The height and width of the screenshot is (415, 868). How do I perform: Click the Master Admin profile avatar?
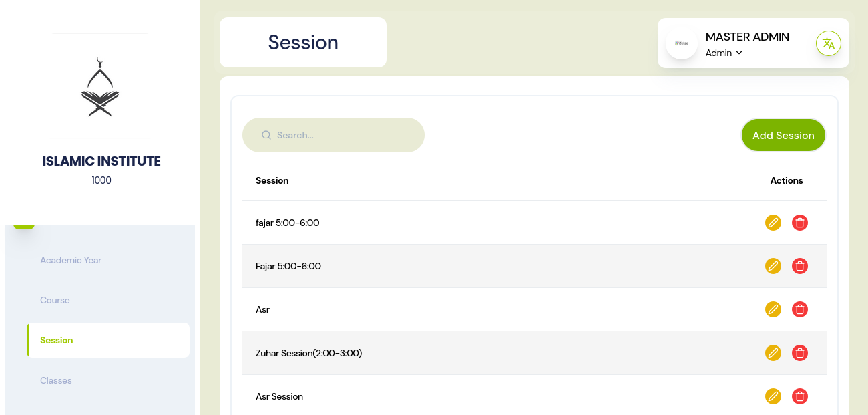(x=681, y=43)
